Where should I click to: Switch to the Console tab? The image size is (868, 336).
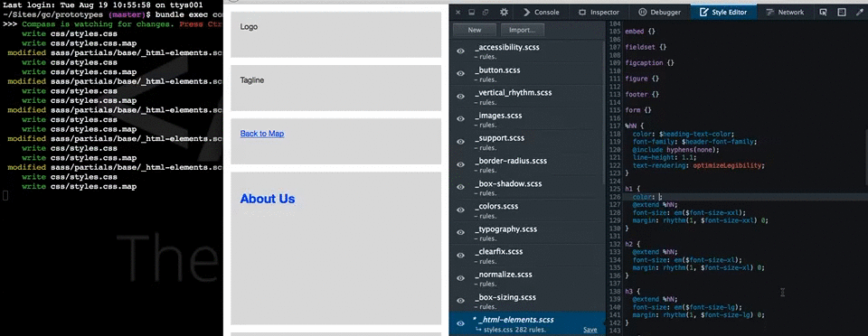(541, 12)
